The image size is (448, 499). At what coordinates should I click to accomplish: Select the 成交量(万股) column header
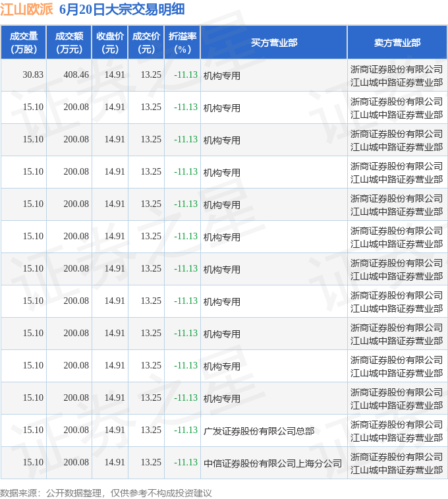[x=24, y=43]
